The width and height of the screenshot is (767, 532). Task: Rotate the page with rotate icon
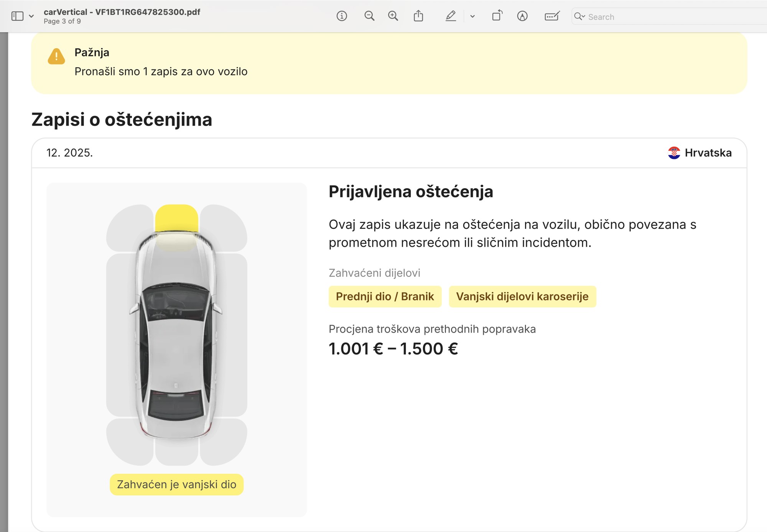(497, 16)
